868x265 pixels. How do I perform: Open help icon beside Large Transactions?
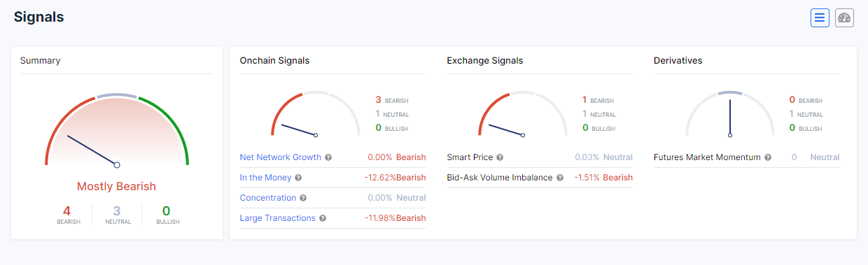coord(323,218)
